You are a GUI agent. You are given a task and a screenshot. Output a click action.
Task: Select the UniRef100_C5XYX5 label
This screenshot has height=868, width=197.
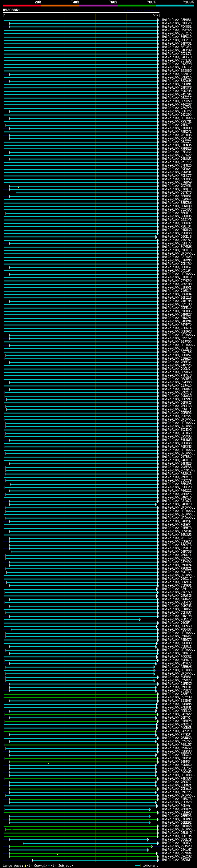(177, 30)
